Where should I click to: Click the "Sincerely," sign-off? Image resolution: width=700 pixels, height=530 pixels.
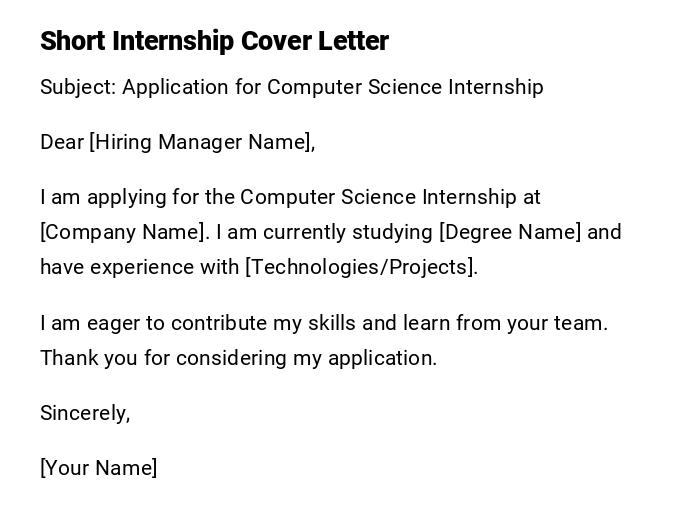(x=85, y=413)
